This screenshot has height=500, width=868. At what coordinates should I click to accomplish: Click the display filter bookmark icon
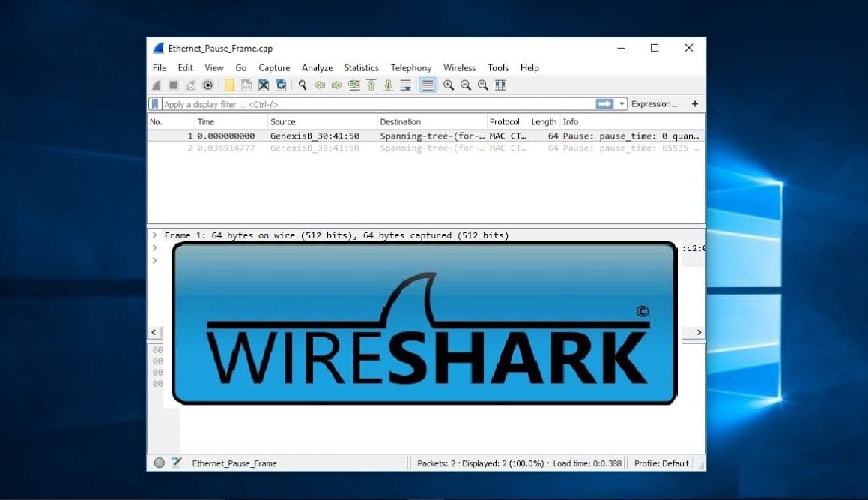pyautogui.click(x=155, y=104)
